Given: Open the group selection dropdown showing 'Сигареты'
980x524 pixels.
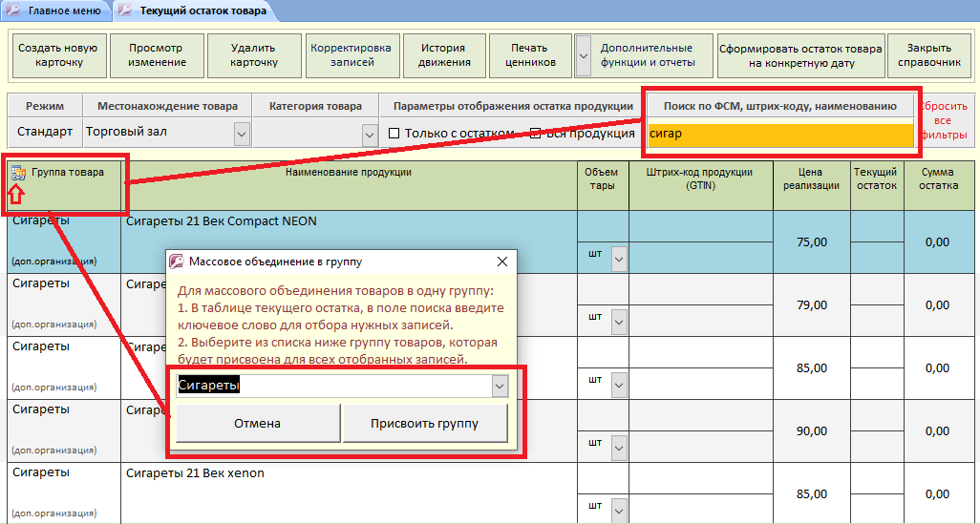Looking at the screenshot, I should click(499, 385).
